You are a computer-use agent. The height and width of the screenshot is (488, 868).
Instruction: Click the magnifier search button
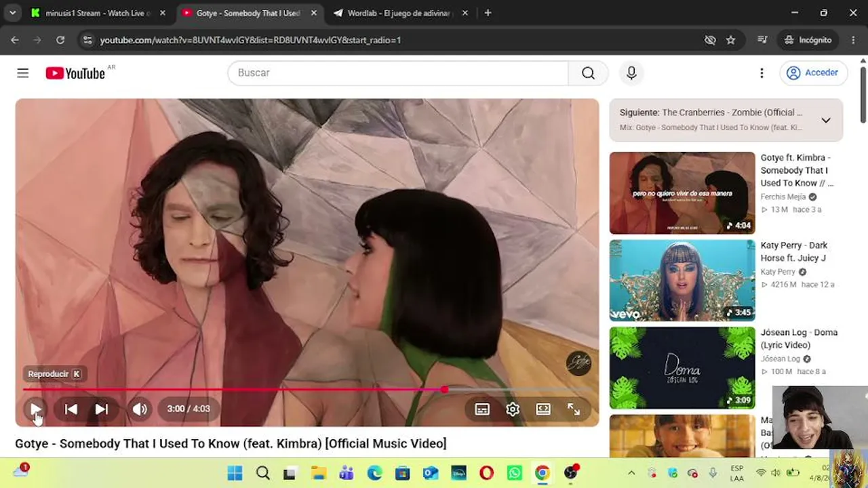point(588,73)
